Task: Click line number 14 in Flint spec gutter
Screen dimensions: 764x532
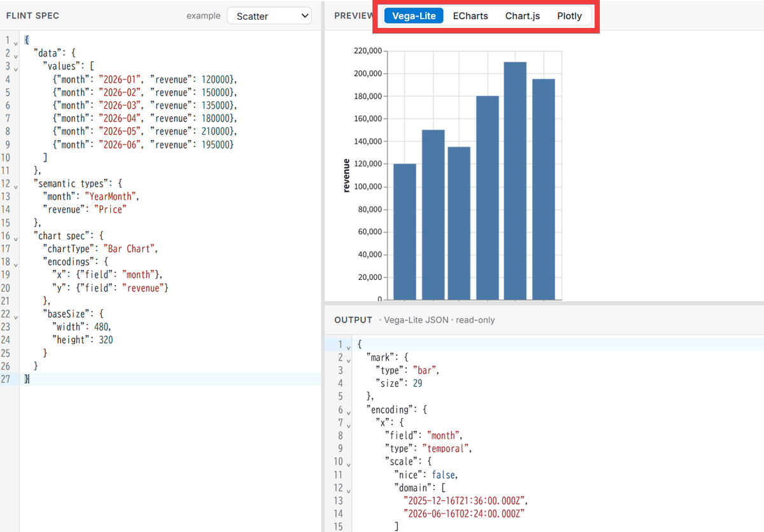Action: click(6, 209)
